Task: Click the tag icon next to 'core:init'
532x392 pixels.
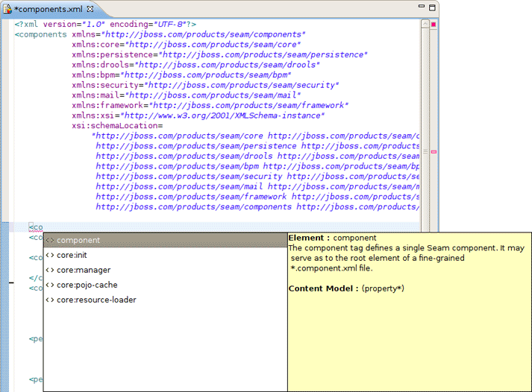Action: pos(50,256)
